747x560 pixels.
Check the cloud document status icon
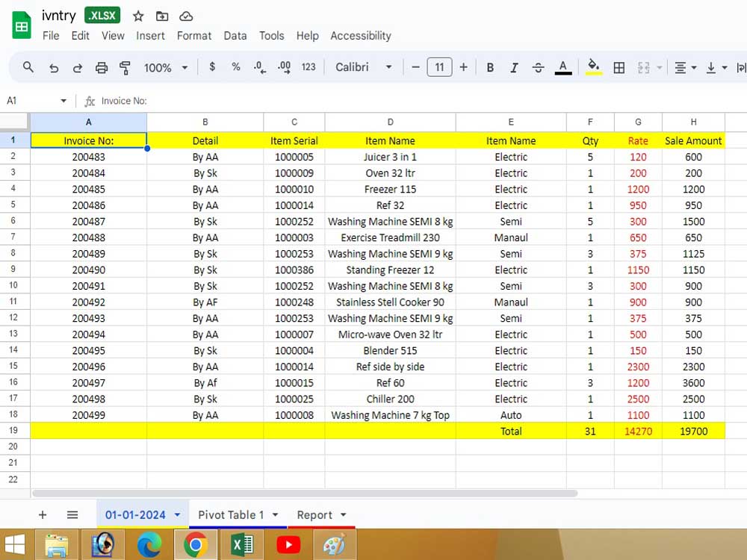pos(186,16)
